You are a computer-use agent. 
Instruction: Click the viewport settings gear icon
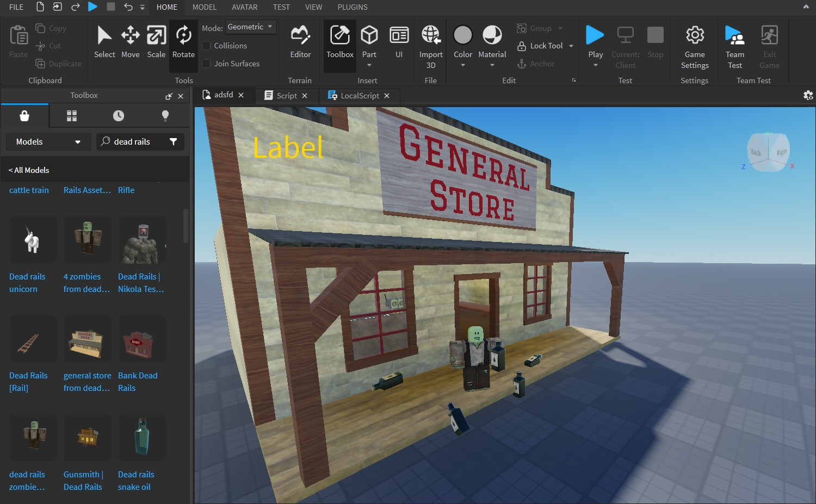pyautogui.click(x=808, y=95)
